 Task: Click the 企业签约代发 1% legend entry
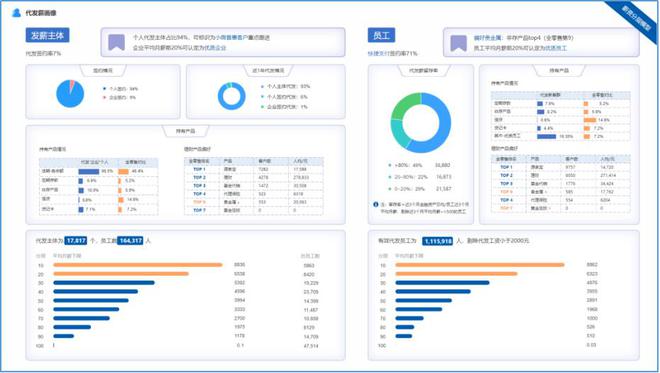[285, 107]
